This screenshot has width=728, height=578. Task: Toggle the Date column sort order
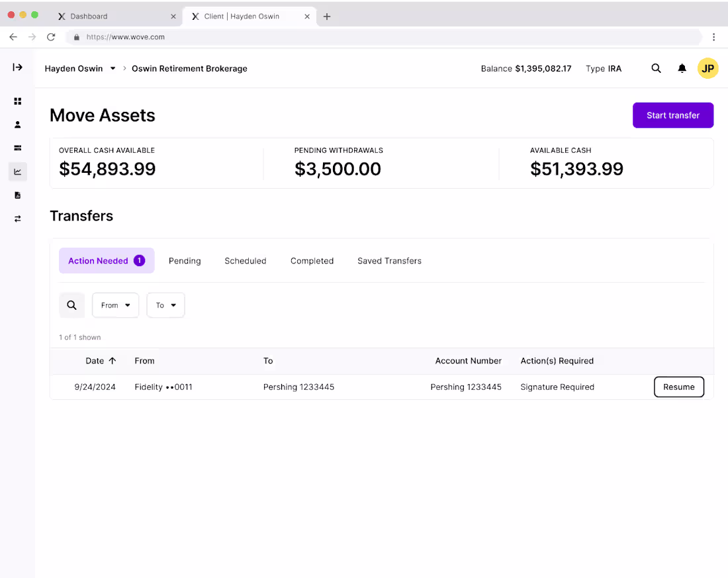(x=101, y=361)
